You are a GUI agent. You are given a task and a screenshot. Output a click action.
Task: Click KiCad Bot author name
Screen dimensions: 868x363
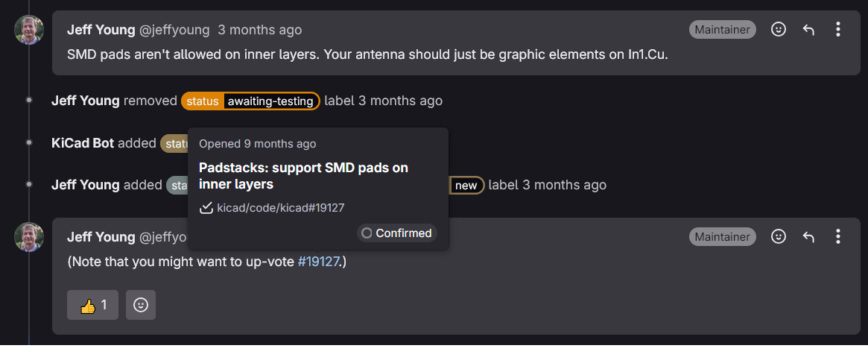click(83, 143)
